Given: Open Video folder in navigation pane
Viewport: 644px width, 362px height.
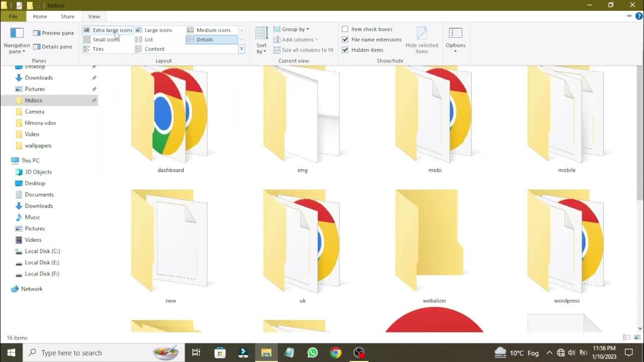Looking at the screenshot, I should coord(32,134).
